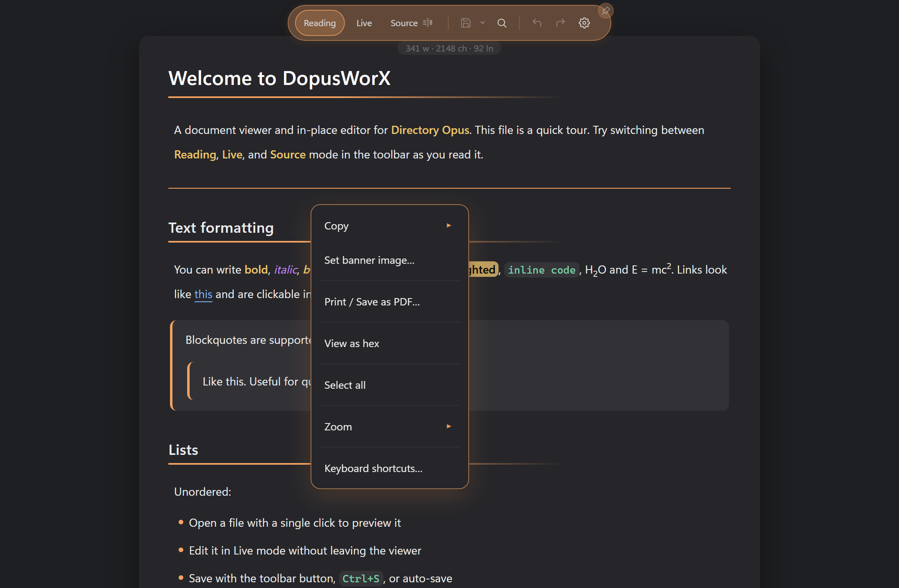Screen dimensions: 899x588
Task: Click the "Text formatting" heading
Action: click(x=221, y=228)
